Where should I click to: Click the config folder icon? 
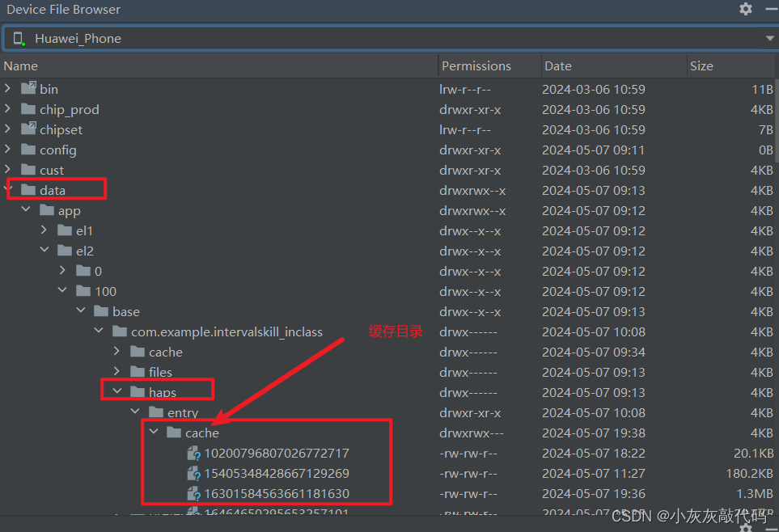tap(29, 150)
